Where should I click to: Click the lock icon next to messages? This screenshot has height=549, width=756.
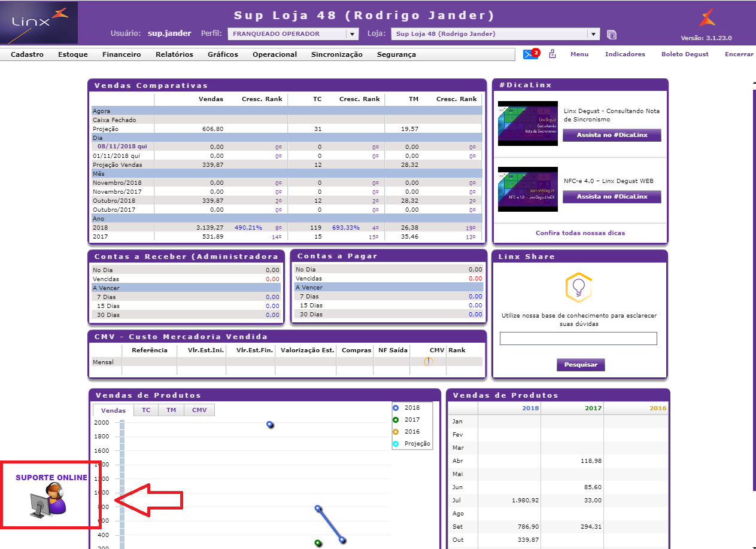pyautogui.click(x=552, y=54)
